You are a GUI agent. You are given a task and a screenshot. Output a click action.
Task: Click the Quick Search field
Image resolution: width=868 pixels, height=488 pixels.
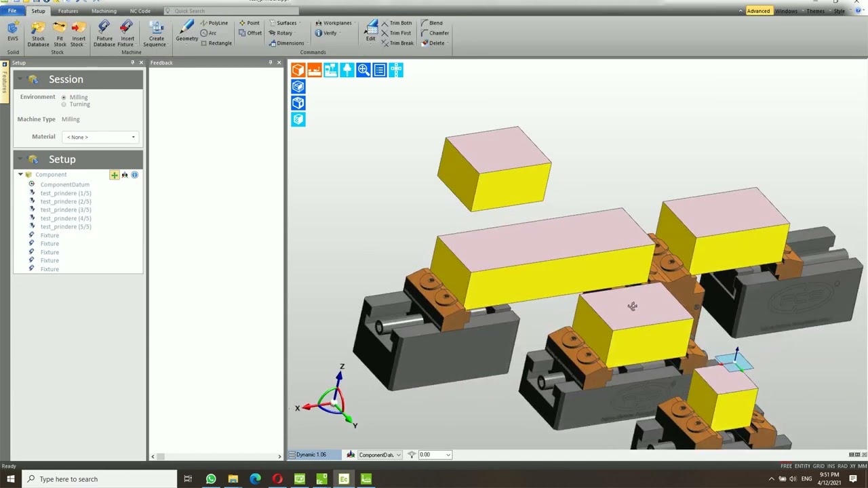click(x=231, y=11)
